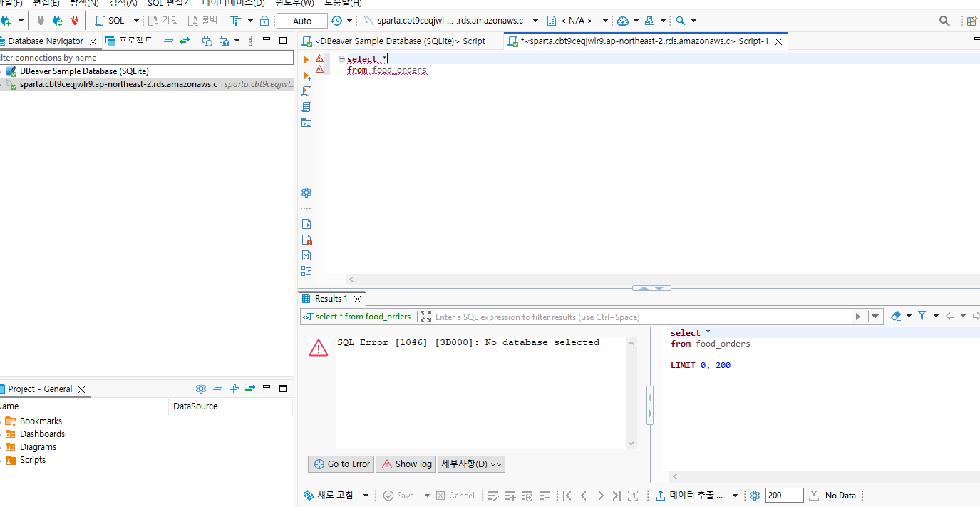Click the Show log button

point(406,464)
